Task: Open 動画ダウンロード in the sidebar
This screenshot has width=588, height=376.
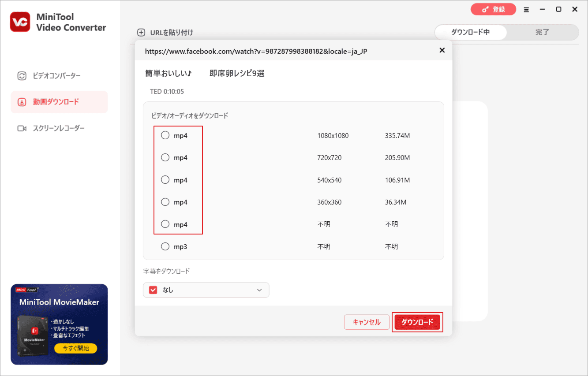Action: (59, 102)
